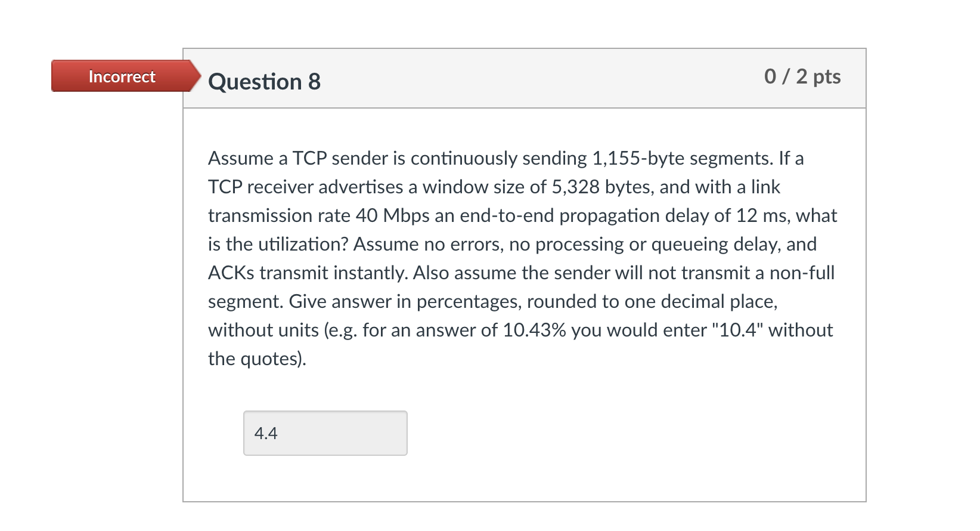This screenshot has width=980, height=531.
Task: Click the "40 Mbps" transmission rate text
Action: point(392,215)
